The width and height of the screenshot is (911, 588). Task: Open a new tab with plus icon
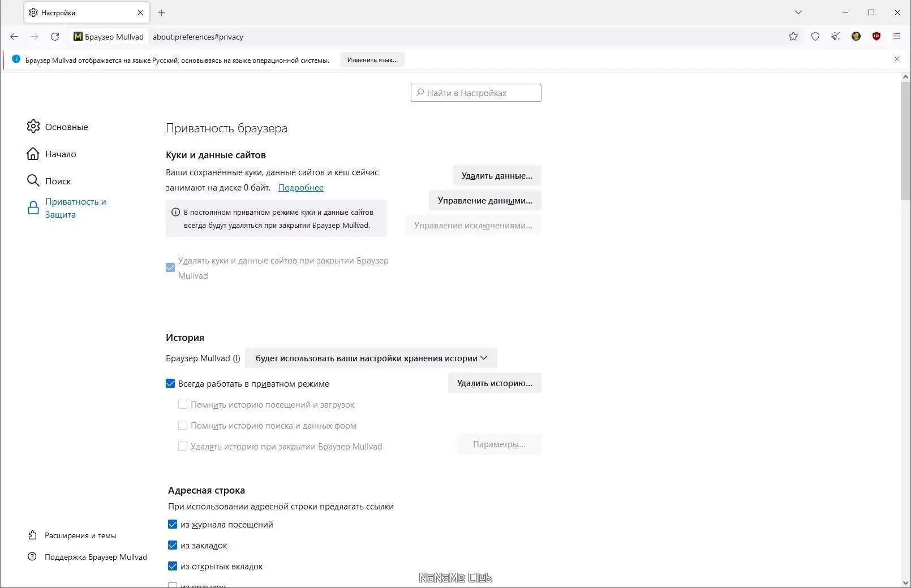(162, 12)
